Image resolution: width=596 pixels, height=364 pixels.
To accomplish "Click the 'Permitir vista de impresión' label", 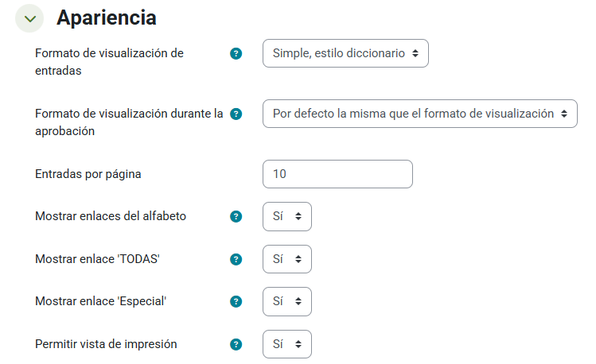I will [106, 345].
